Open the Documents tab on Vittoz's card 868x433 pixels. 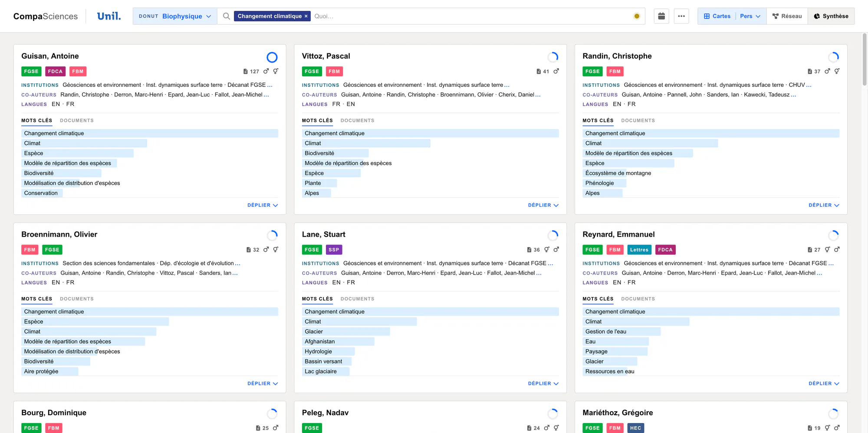[357, 120]
